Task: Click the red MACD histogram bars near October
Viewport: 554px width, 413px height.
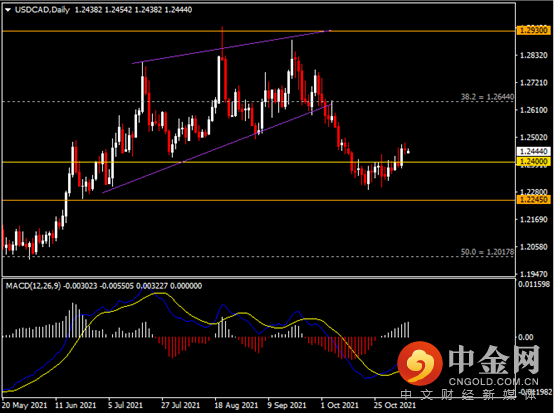Action: click(341, 347)
